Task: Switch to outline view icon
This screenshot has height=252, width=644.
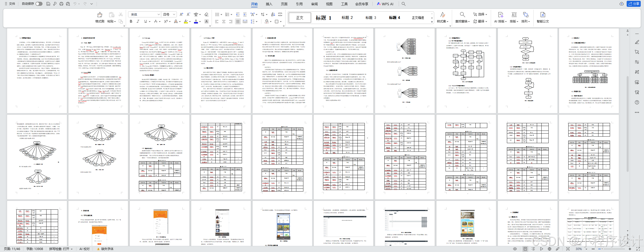Action: (x=533, y=249)
